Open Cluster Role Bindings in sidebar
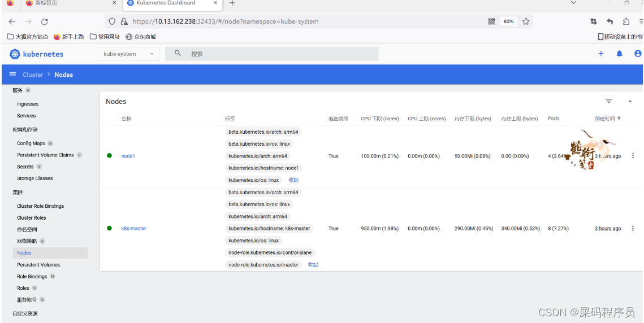Screen dimensions: 644x323 (40, 206)
